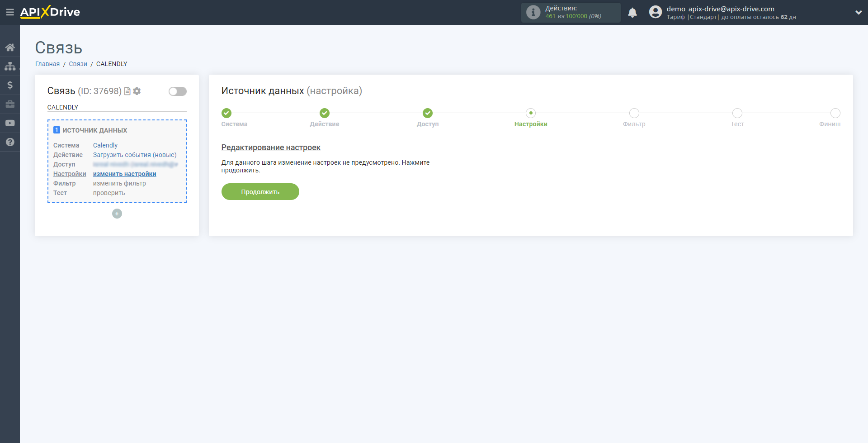Screen dimensions: 868x443
Task: Select the Настройки step
Action: [x=531, y=113]
